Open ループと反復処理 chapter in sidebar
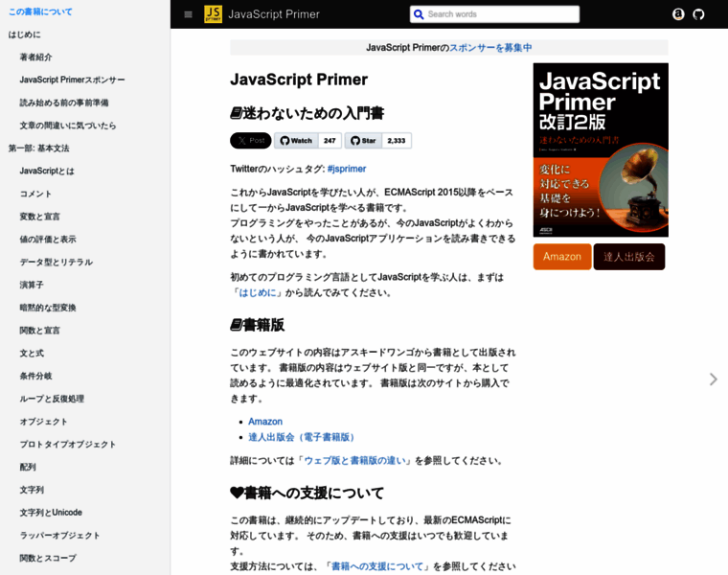728x575 pixels. pos(52,399)
